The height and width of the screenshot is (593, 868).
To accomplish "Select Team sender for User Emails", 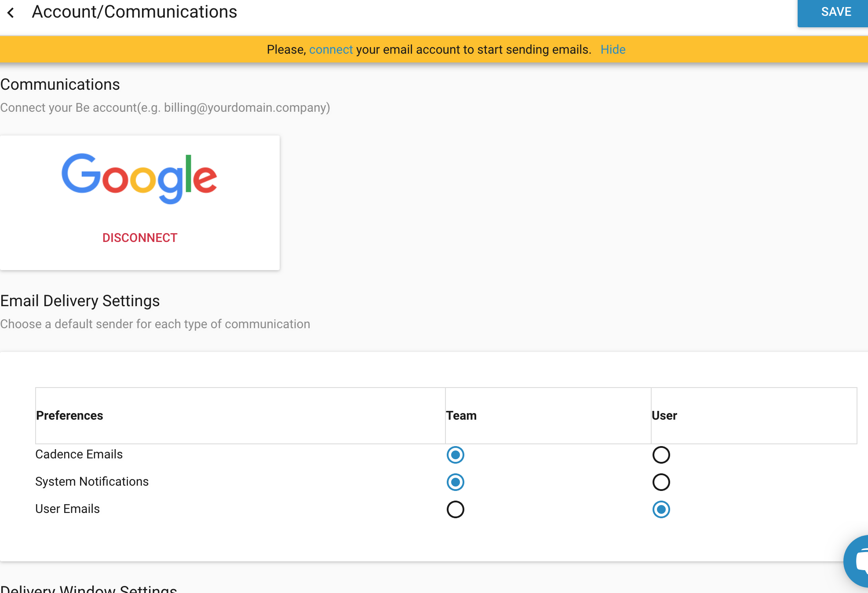I will tap(456, 509).
